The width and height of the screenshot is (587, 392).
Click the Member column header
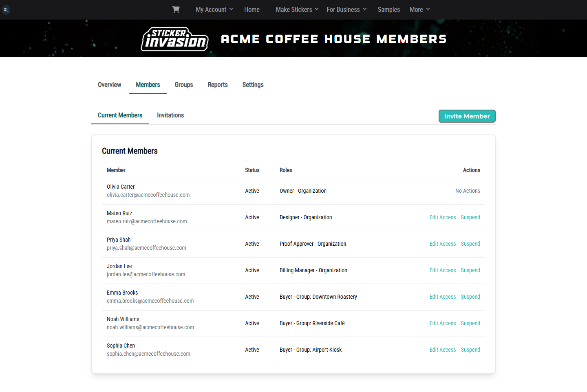point(116,170)
